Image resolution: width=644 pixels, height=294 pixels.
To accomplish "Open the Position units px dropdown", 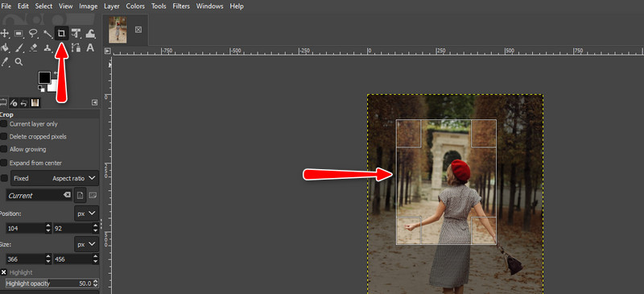I will [x=86, y=213].
